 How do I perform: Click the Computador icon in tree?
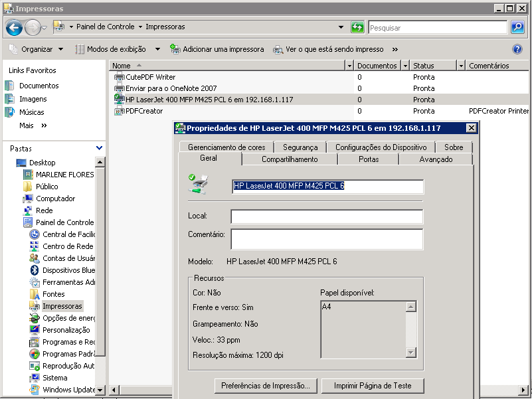coord(28,199)
